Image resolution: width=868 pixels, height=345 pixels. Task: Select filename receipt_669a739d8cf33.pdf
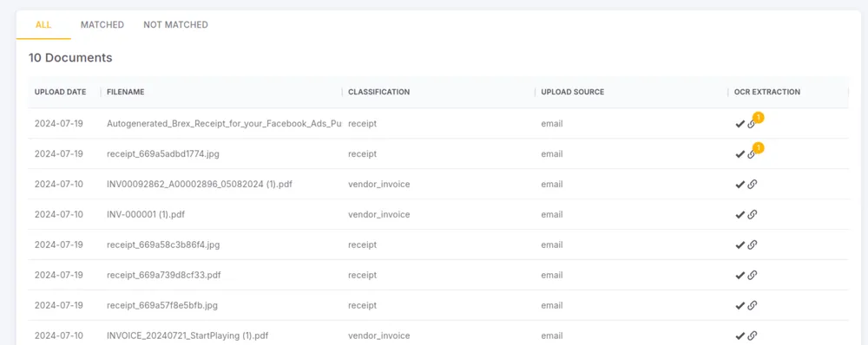click(164, 276)
